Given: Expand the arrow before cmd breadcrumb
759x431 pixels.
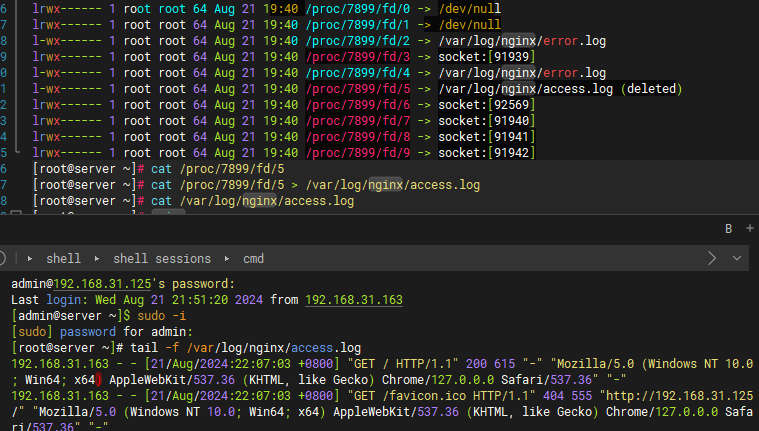Looking at the screenshot, I should [x=227, y=259].
